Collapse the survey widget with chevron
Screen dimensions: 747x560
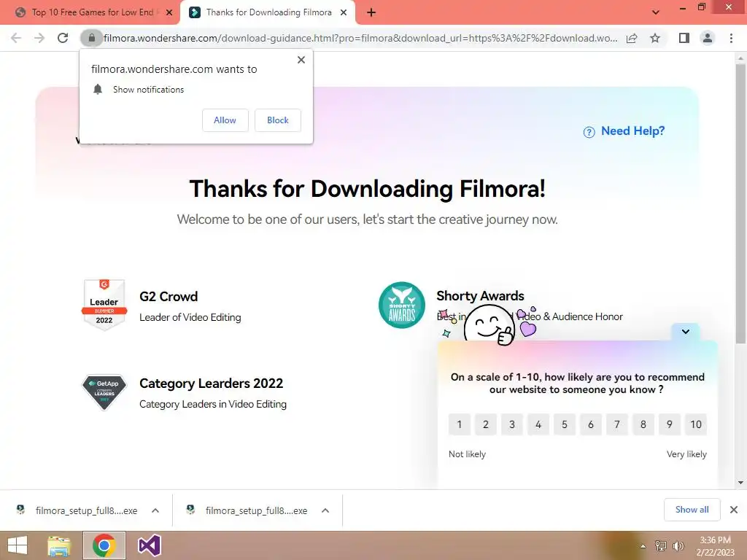point(686,332)
